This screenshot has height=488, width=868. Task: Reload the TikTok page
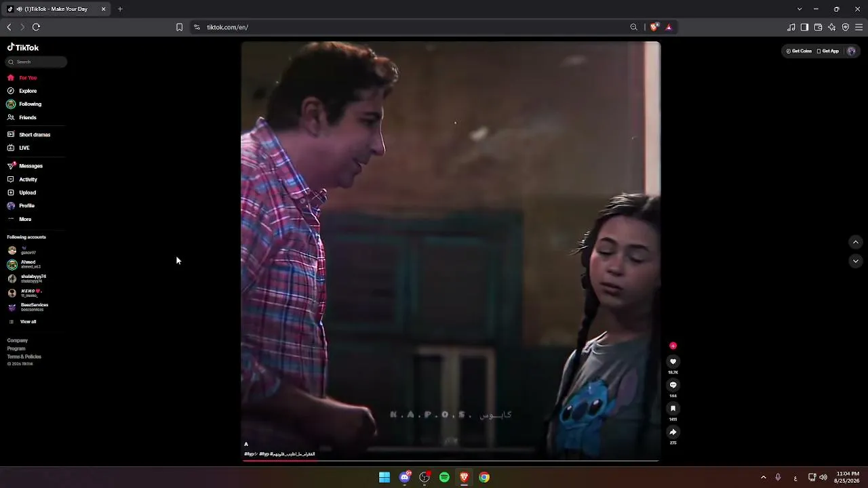click(x=36, y=27)
